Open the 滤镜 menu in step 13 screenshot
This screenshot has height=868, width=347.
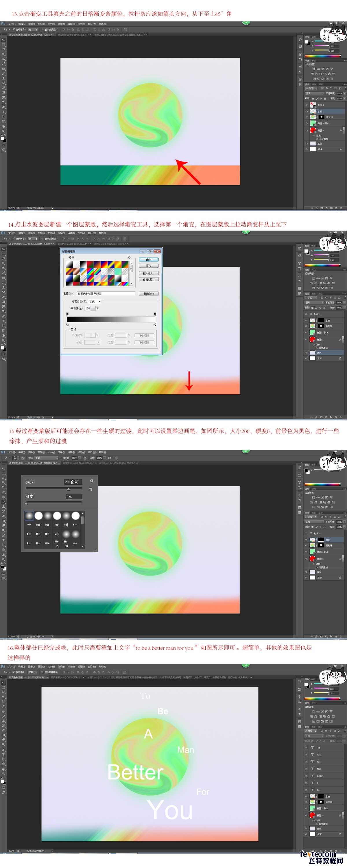pos(71,24)
